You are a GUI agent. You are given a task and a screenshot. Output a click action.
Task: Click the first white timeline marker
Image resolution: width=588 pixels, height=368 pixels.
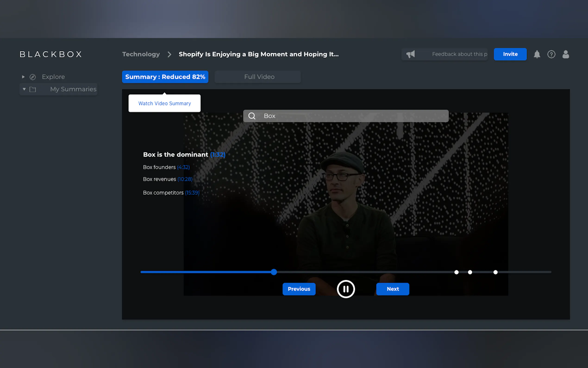pyautogui.click(x=456, y=272)
